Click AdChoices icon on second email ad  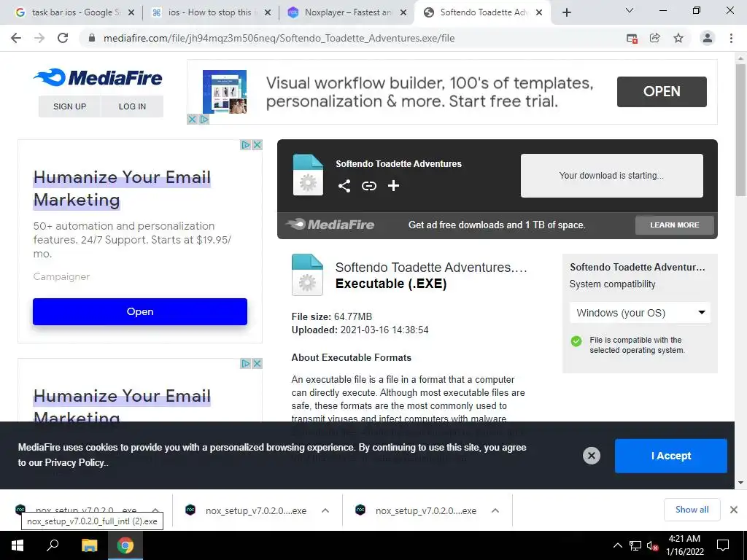pos(245,363)
